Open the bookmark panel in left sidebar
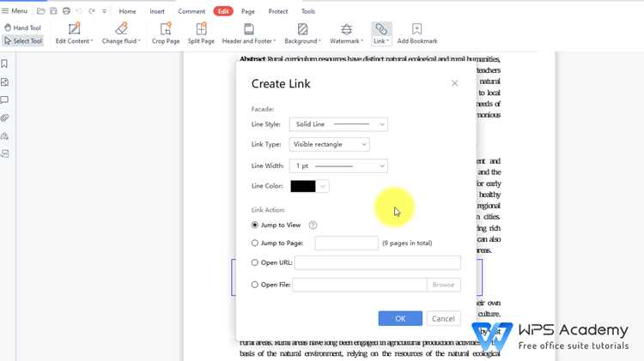Viewport: 644px width, 361px height. click(x=4, y=63)
